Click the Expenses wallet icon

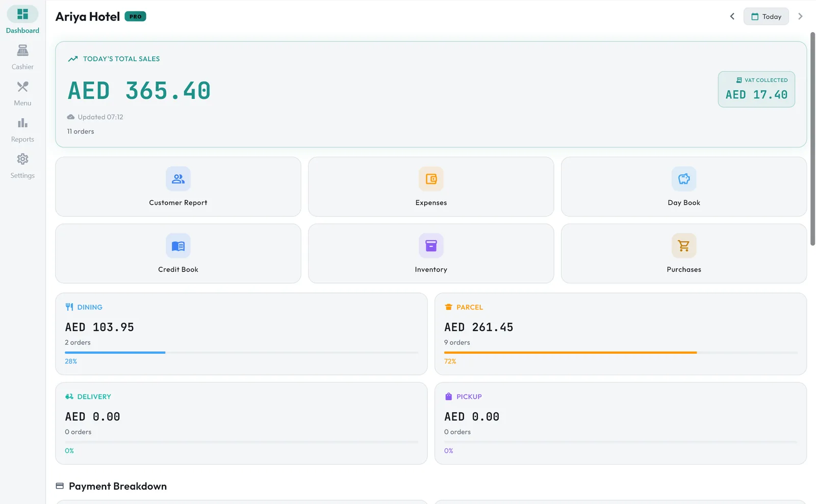[x=431, y=179]
